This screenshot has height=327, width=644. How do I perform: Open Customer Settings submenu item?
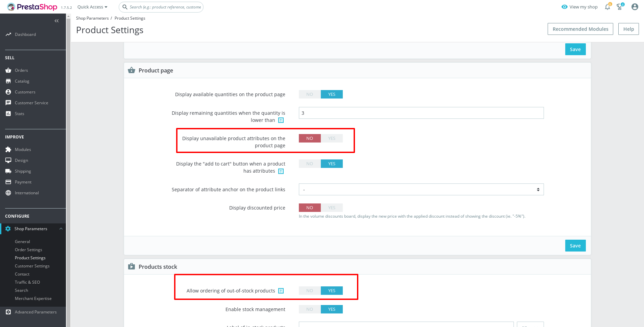(x=32, y=266)
